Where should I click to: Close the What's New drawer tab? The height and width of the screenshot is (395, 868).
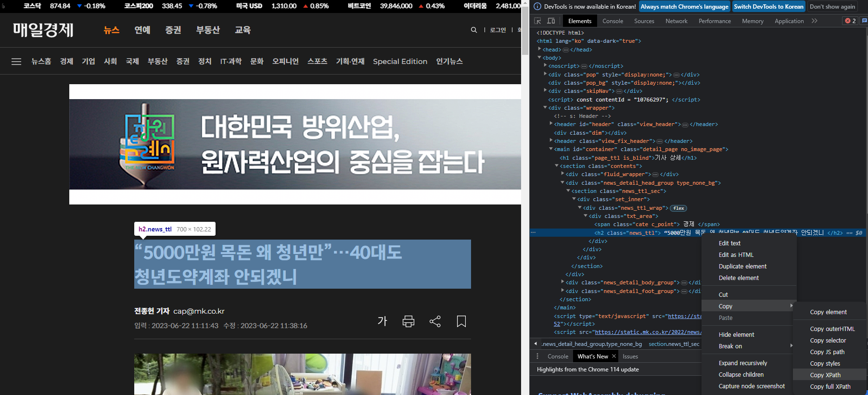click(x=614, y=356)
